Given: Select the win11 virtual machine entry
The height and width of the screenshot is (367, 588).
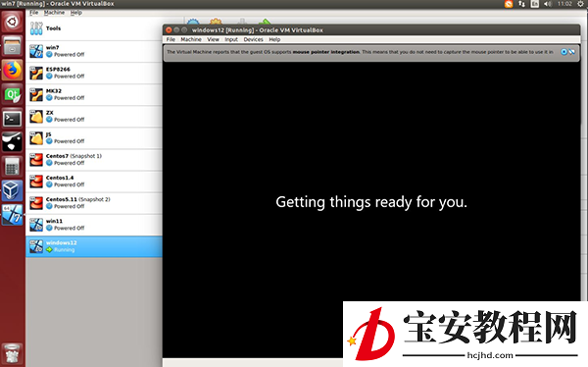Looking at the screenshot, I should click(94, 225).
